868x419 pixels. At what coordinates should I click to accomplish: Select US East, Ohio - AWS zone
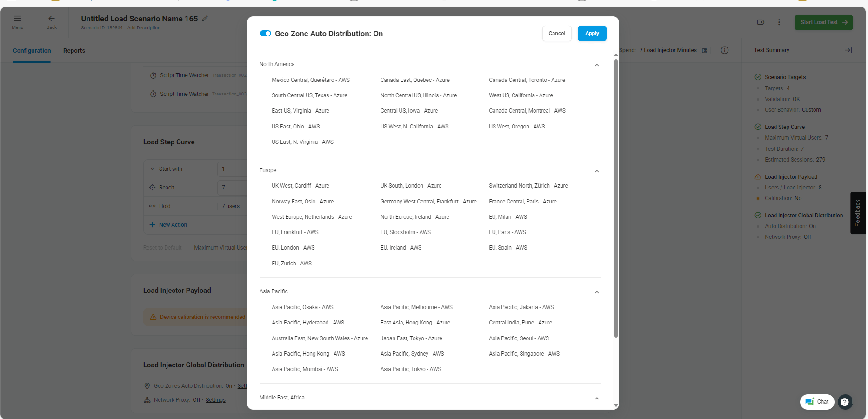(x=295, y=127)
